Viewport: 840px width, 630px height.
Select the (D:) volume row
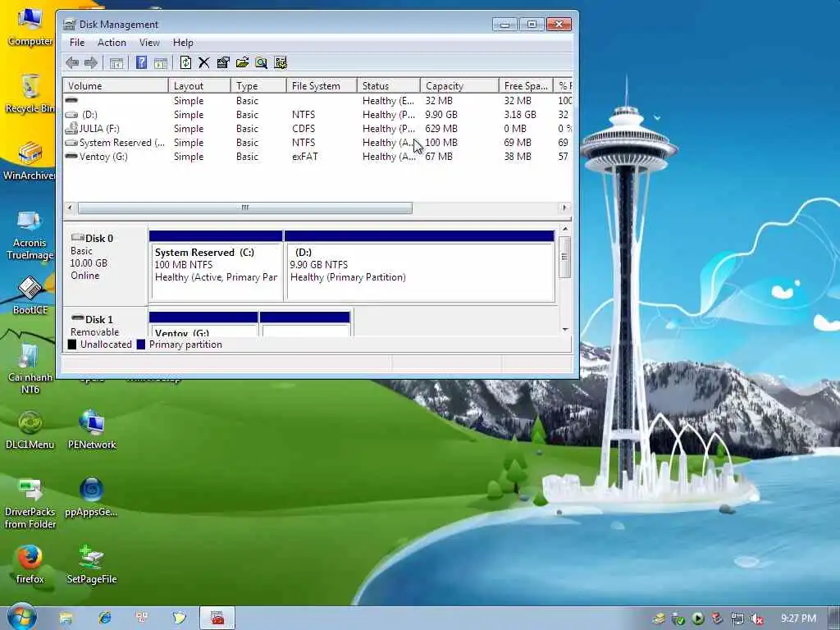(x=317, y=115)
